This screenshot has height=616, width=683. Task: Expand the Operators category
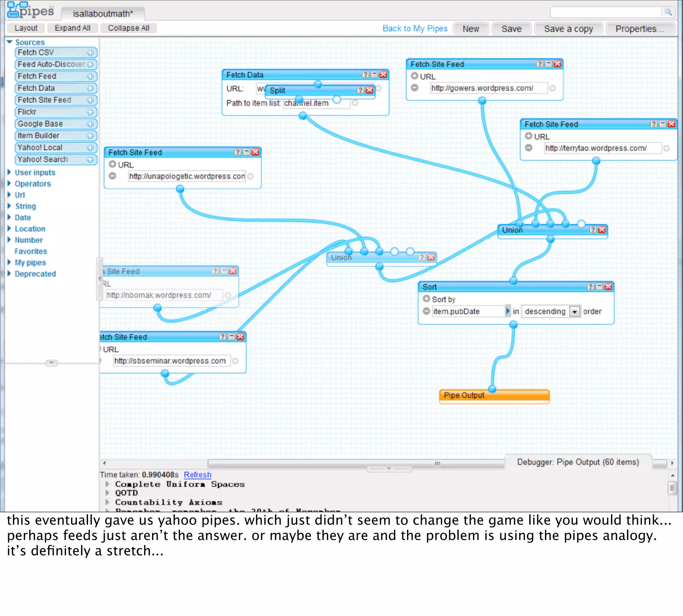[x=32, y=184]
